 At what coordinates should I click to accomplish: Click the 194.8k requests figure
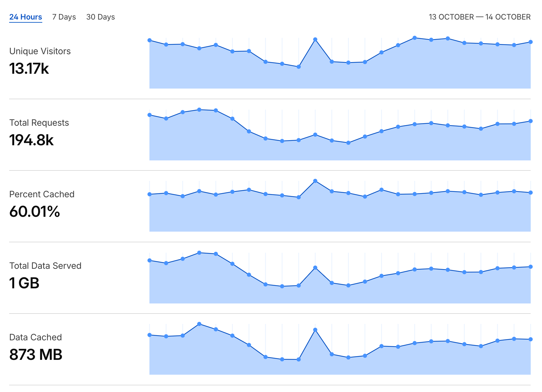(x=32, y=140)
